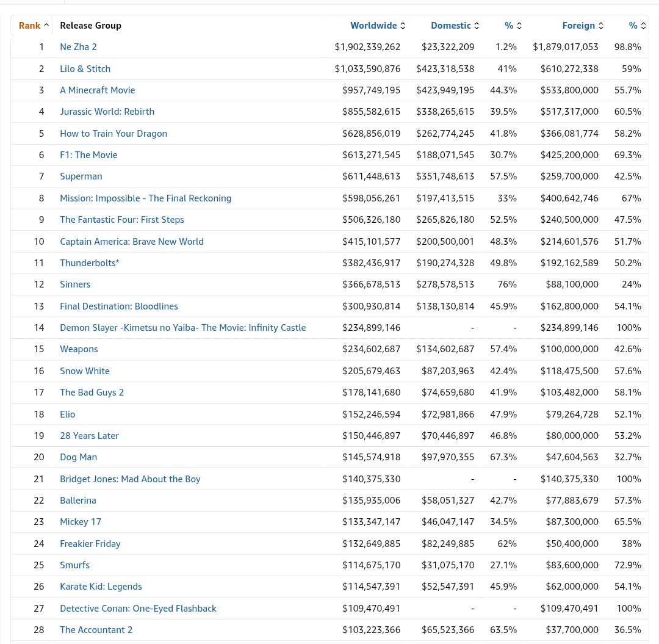The width and height of the screenshot is (659, 644).
Task: Open F1: The Movie link
Action: pos(88,155)
